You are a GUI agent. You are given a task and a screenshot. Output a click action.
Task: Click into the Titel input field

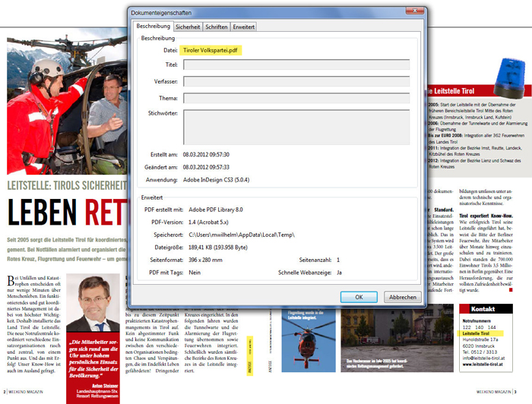point(296,65)
